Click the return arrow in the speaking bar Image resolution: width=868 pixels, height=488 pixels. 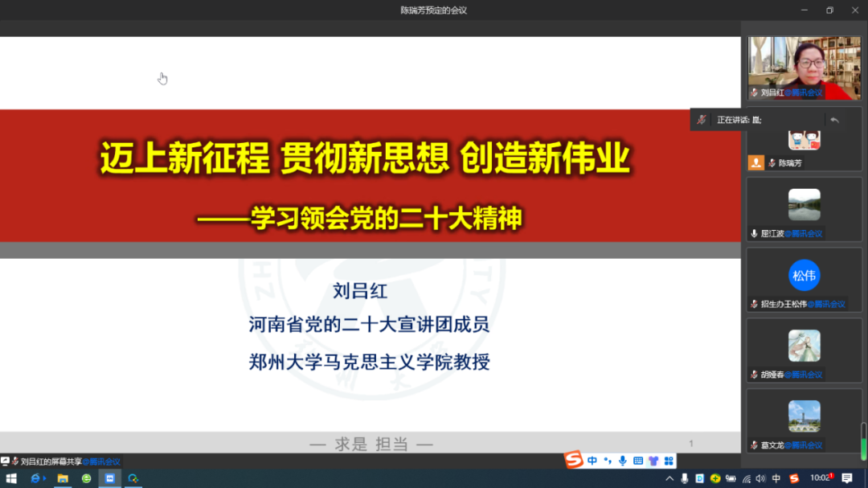coord(834,120)
